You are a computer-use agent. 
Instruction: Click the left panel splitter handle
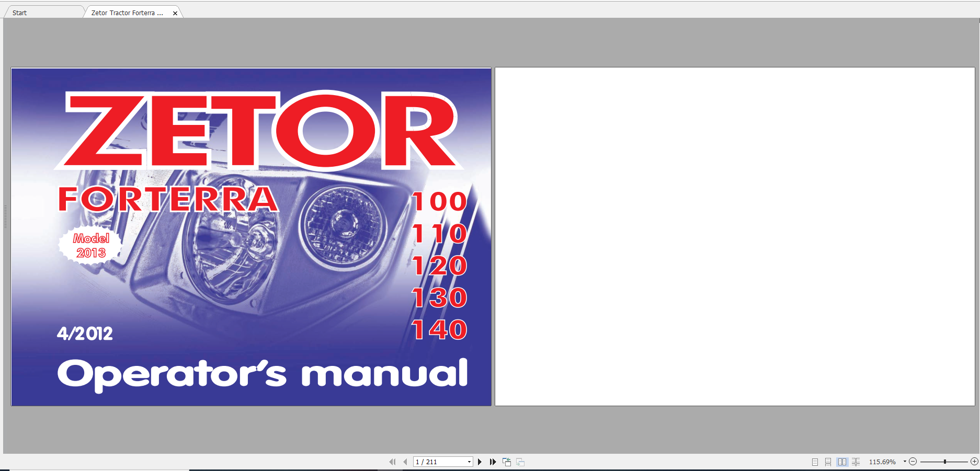[5, 217]
